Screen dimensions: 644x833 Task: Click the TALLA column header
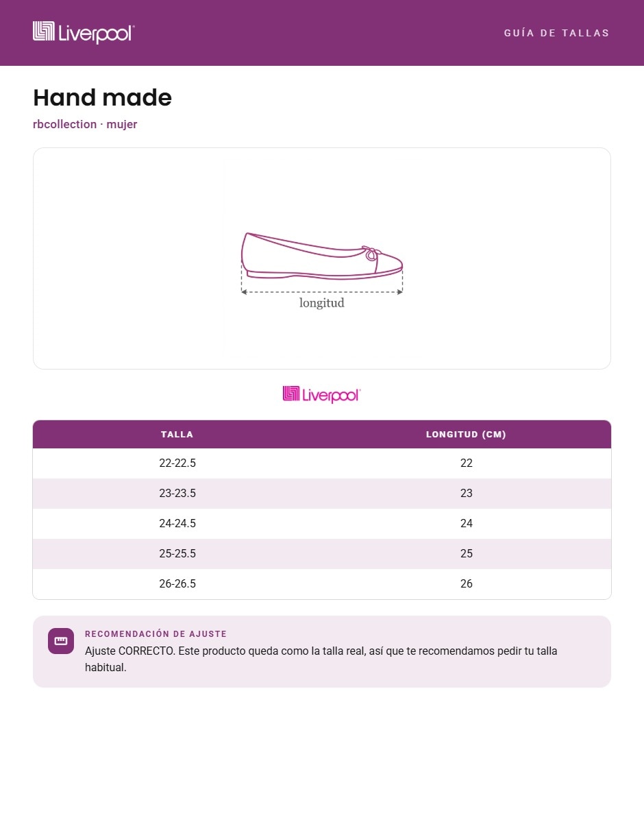click(x=177, y=434)
